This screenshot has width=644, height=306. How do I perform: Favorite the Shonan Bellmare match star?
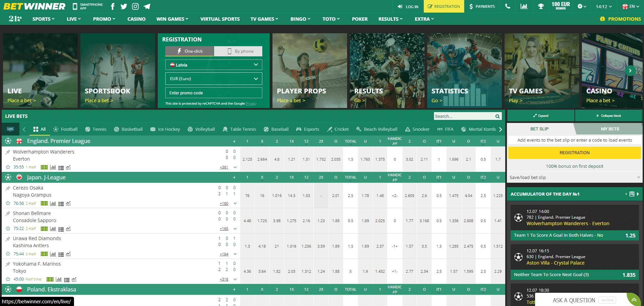[8, 229]
